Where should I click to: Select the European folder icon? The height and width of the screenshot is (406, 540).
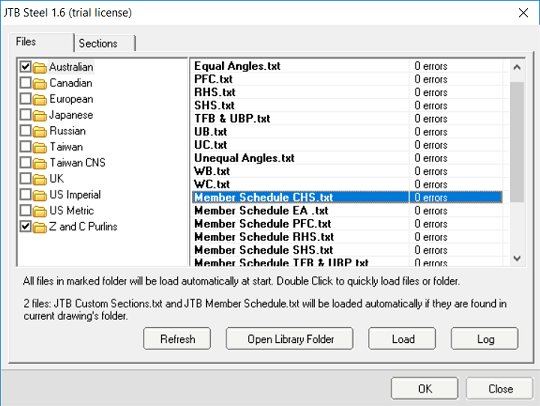[40, 100]
